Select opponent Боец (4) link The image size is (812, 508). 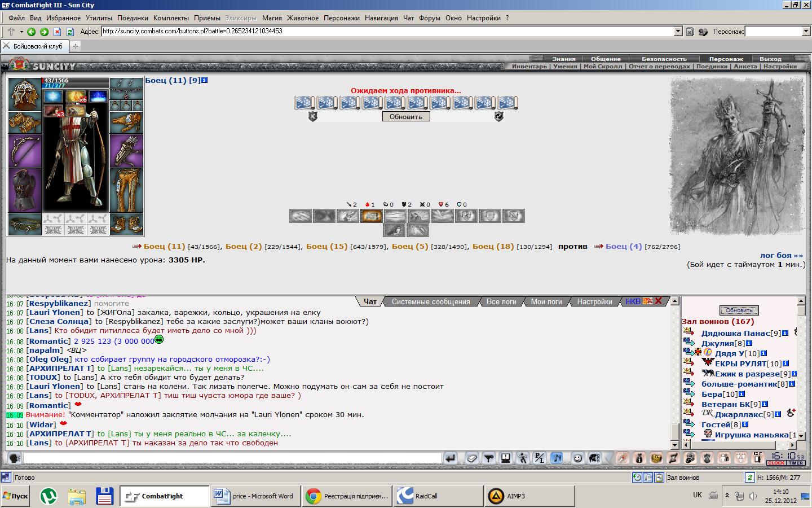[624, 246]
